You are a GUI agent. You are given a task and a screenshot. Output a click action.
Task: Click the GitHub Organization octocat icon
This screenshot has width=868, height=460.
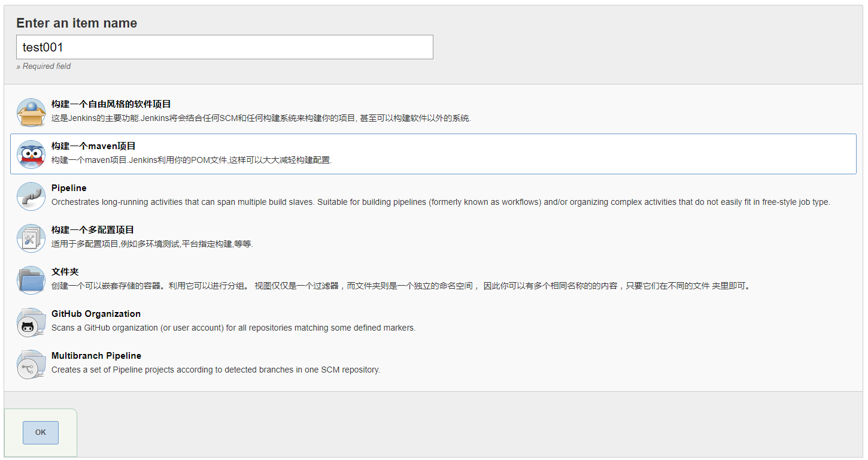[x=31, y=322]
